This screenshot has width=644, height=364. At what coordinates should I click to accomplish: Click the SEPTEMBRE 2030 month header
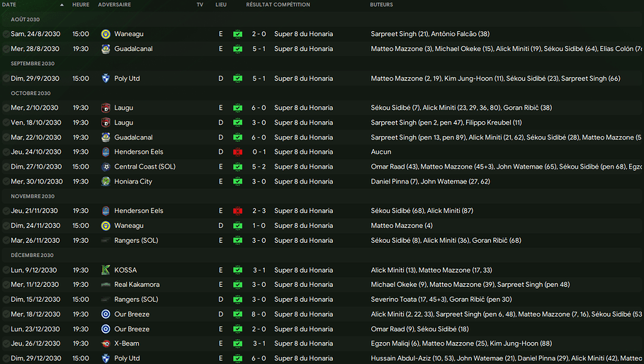point(33,64)
